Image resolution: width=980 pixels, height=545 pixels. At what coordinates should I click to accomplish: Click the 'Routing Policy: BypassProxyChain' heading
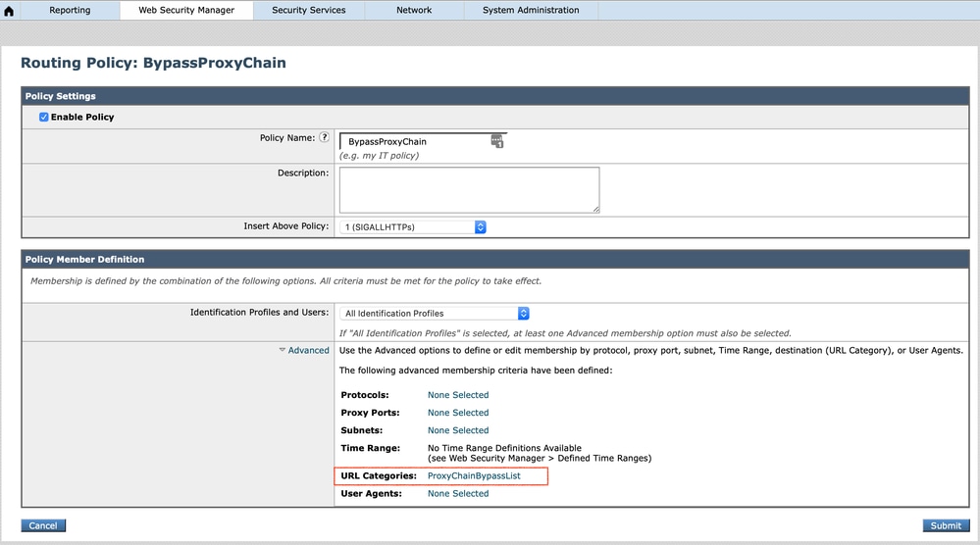coord(153,63)
